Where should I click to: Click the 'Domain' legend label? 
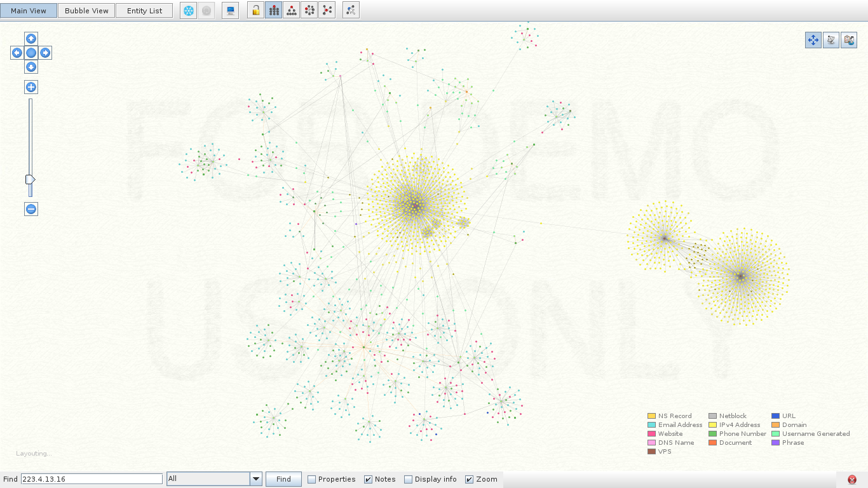point(794,425)
